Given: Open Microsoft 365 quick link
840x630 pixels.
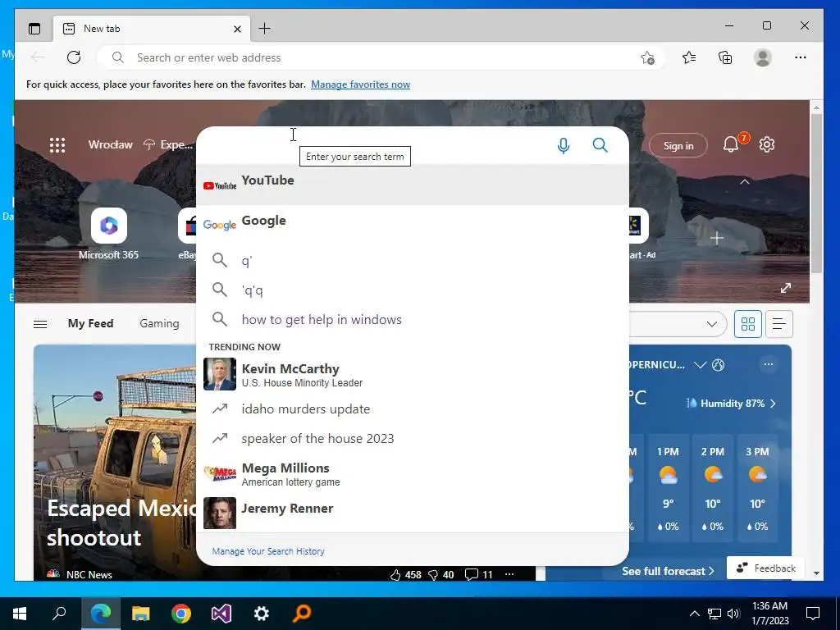Looking at the screenshot, I should pos(109,234).
